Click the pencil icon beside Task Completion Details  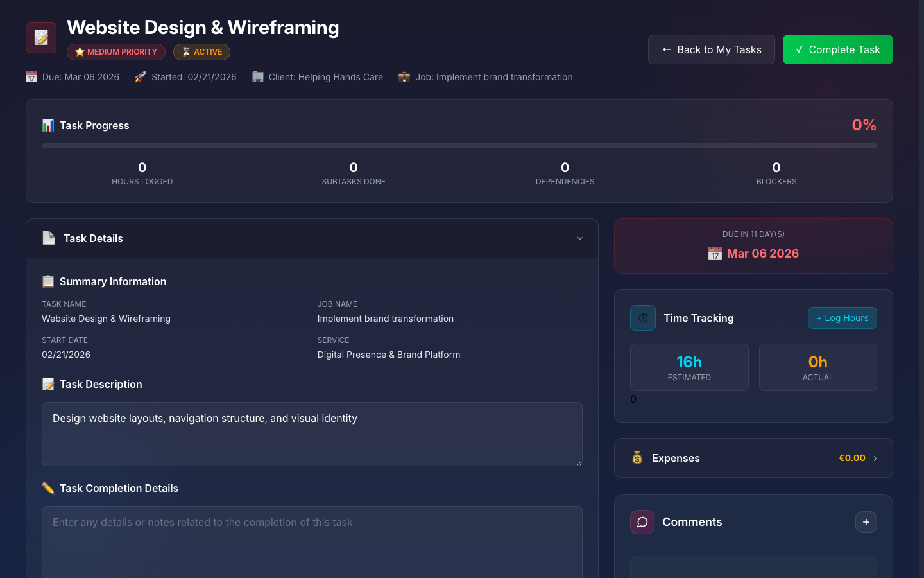coord(47,488)
